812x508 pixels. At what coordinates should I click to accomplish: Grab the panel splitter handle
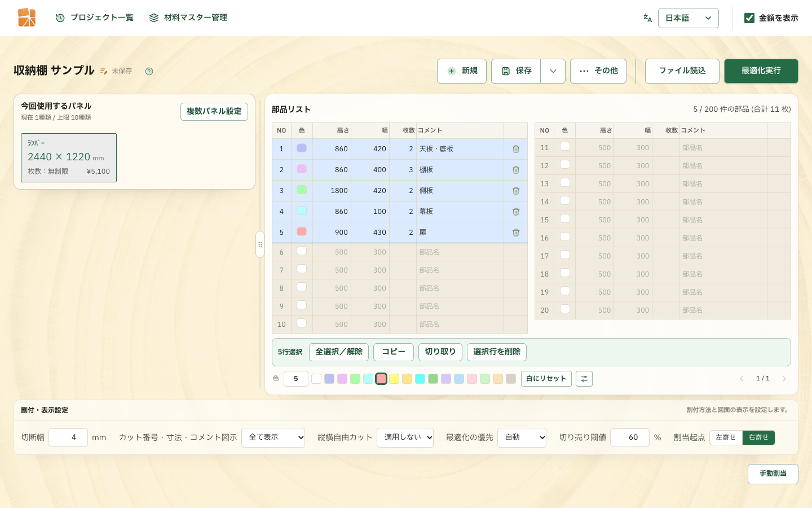tap(260, 244)
